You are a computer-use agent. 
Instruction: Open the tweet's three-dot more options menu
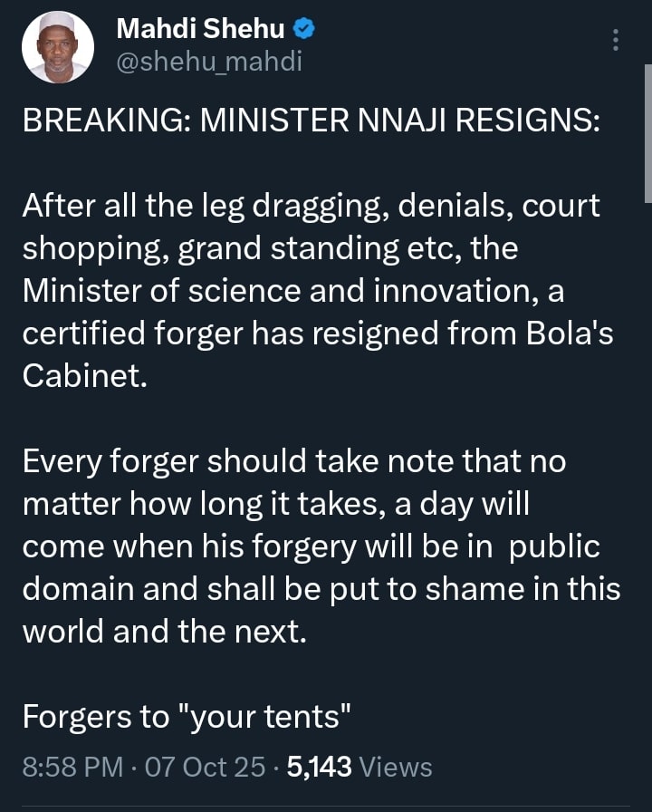click(616, 40)
